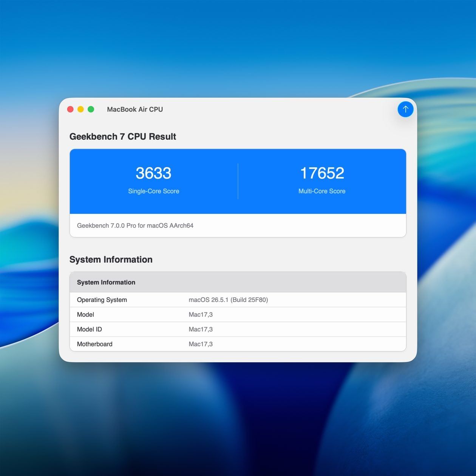Screen dimensions: 476x476
Task: Click the Geekbench 7 CPU Result heading
Action: [x=123, y=136]
